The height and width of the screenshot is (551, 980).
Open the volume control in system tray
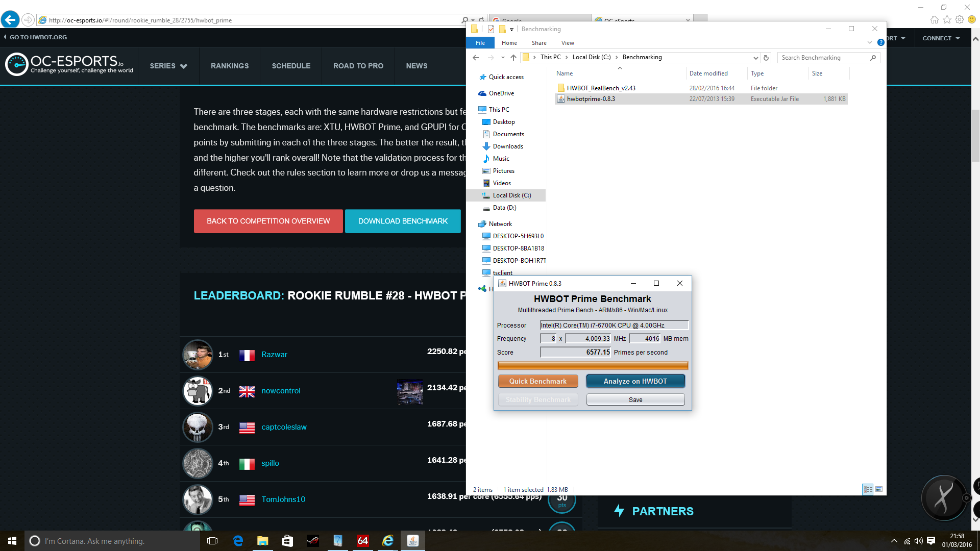click(x=919, y=541)
